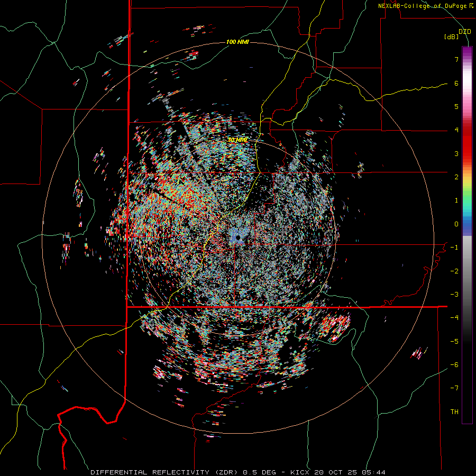Screen dimensions: 476x476
Task: Click the 4 dB value on scale
Action: tap(456, 130)
